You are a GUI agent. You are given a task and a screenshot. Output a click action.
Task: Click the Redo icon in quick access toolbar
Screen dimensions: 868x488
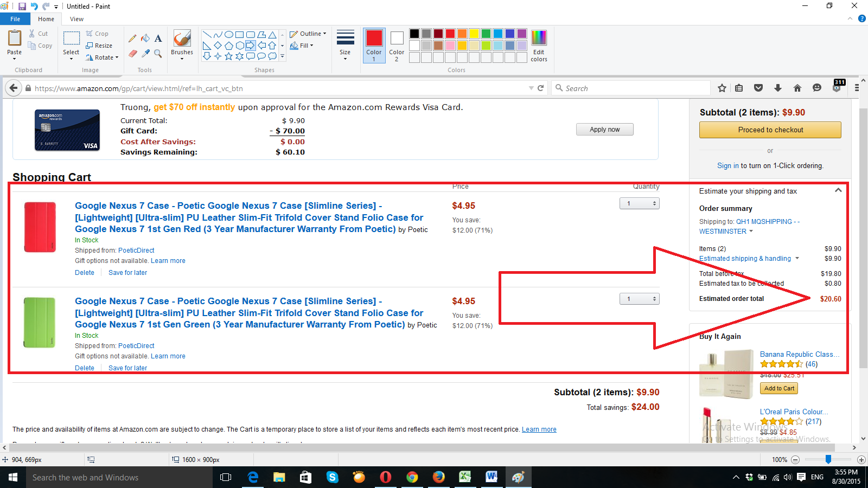pos(46,7)
